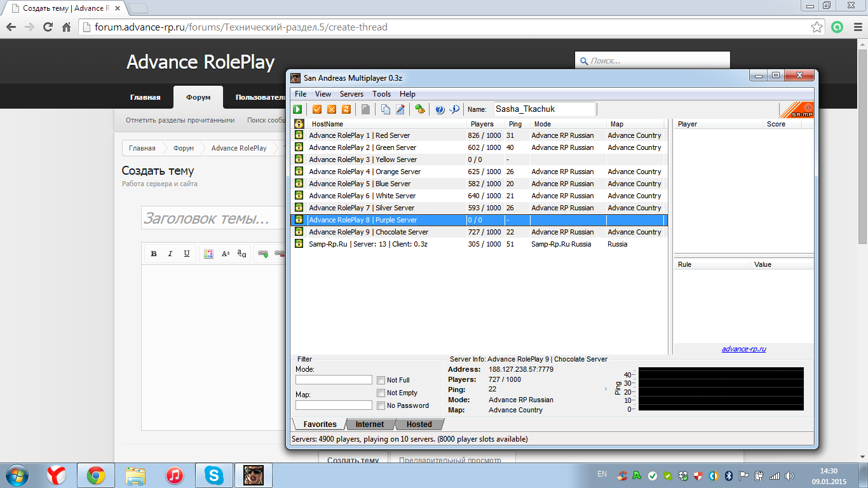Viewport: 868px width, 488px height.
Task: Click the 'Advance RolePlay' breadcrumb link
Action: pyautogui.click(x=239, y=148)
